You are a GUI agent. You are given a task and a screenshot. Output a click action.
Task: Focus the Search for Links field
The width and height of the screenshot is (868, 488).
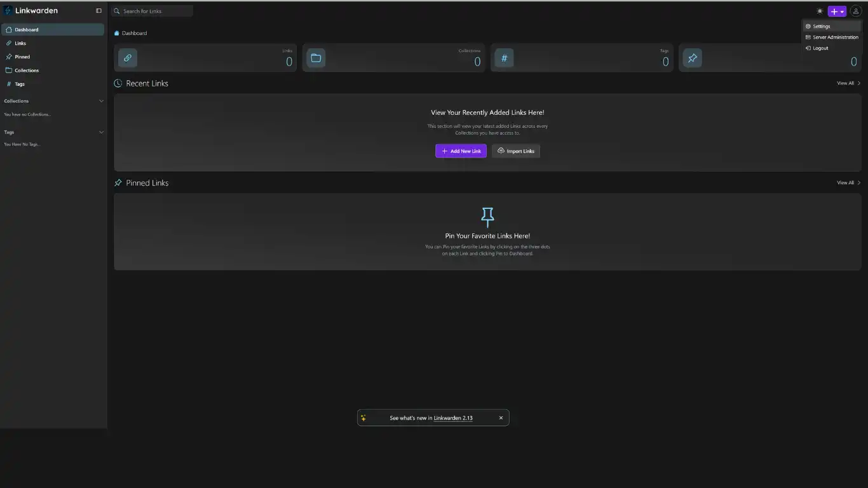pos(156,11)
